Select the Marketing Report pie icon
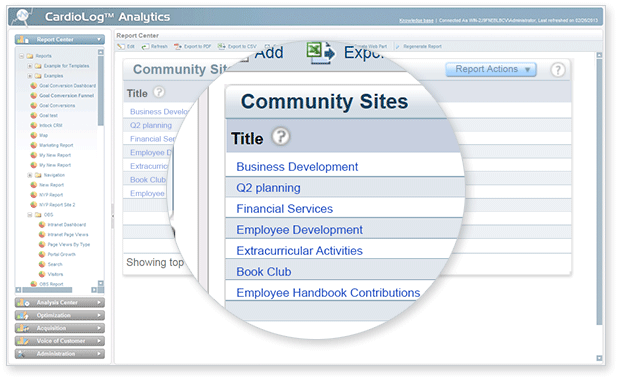The image size is (618, 379). (x=34, y=145)
